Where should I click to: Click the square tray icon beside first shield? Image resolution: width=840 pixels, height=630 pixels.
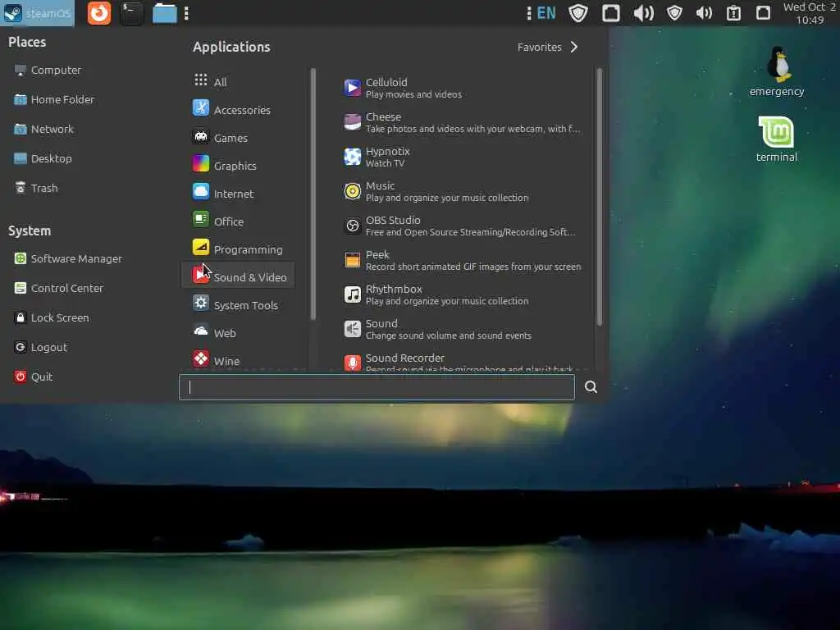pyautogui.click(x=610, y=13)
